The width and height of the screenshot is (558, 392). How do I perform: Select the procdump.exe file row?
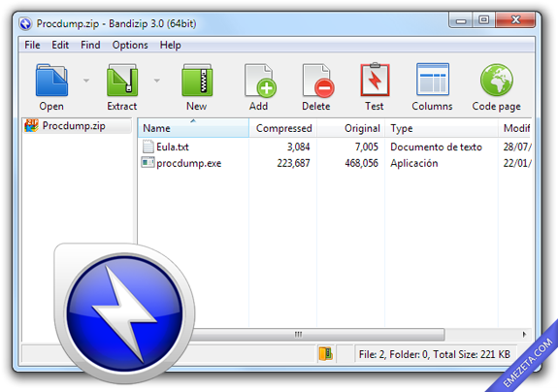pos(335,163)
